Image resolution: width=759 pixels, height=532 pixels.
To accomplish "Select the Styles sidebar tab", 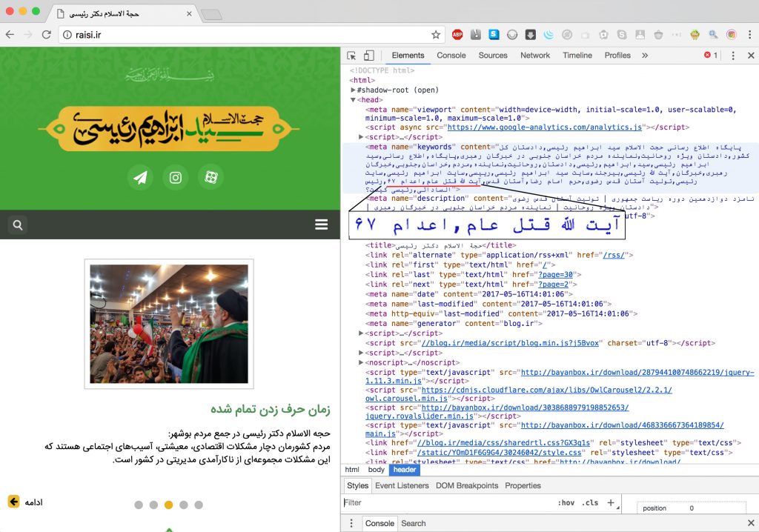I will (358, 485).
